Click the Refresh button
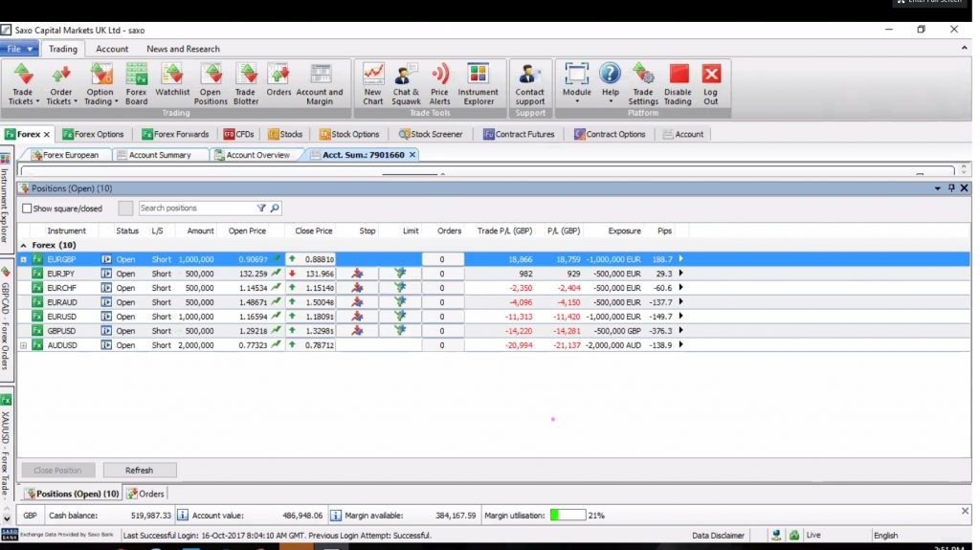 pyautogui.click(x=140, y=470)
